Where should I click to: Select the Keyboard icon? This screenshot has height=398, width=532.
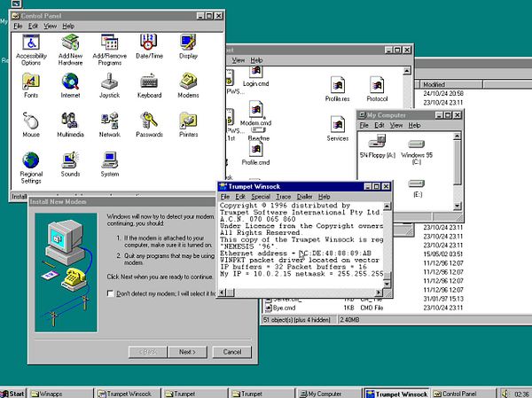click(149, 85)
